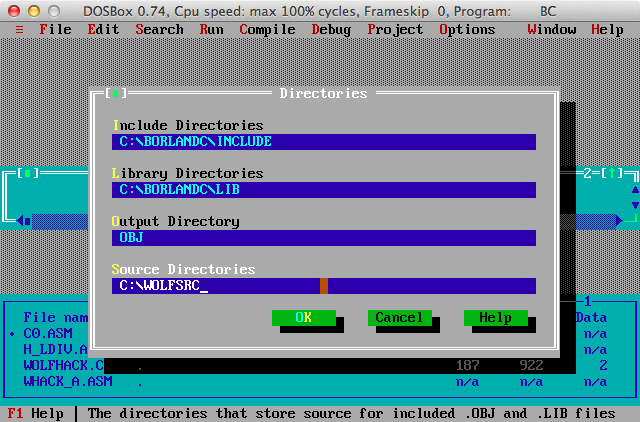Open the Debug menu
Viewport: 640px width, 422px height.
pos(331,29)
